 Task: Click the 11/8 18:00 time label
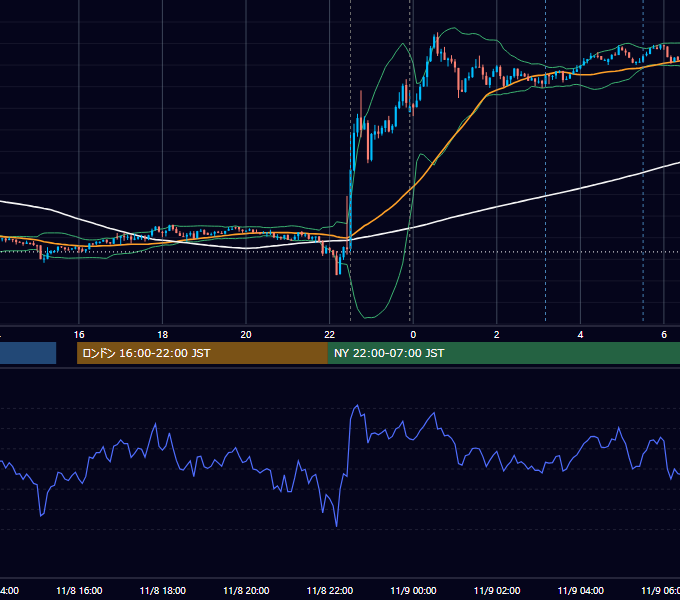[163, 590]
